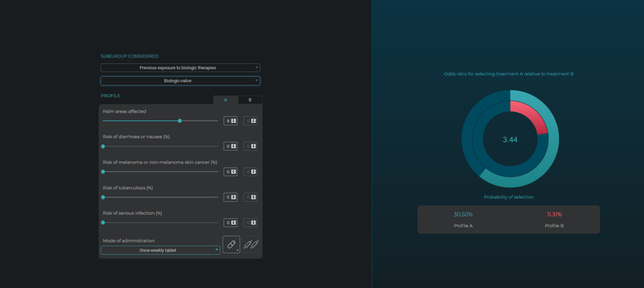This screenshot has width=644, height=288.
Task: Click the tuberculosis risk profile B value box
Action: [x=250, y=197]
